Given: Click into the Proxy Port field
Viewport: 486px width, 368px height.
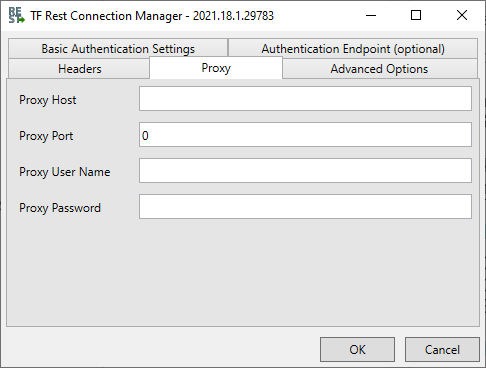Looking at the screenshot, I should 305,135.
